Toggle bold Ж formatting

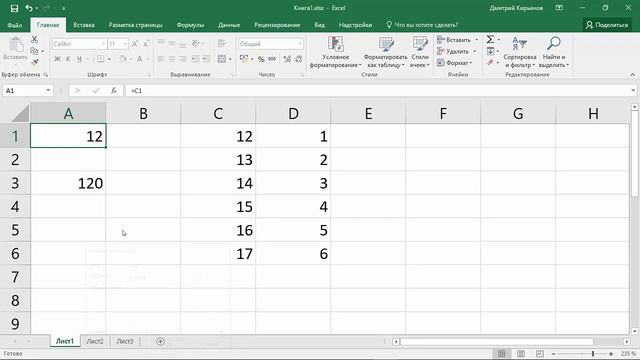coord(57,59)
